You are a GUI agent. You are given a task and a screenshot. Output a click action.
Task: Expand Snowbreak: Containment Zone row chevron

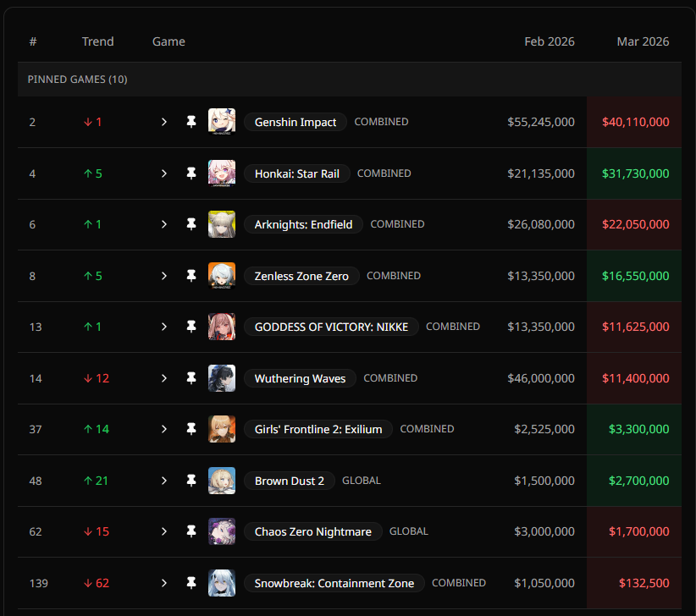164,583
